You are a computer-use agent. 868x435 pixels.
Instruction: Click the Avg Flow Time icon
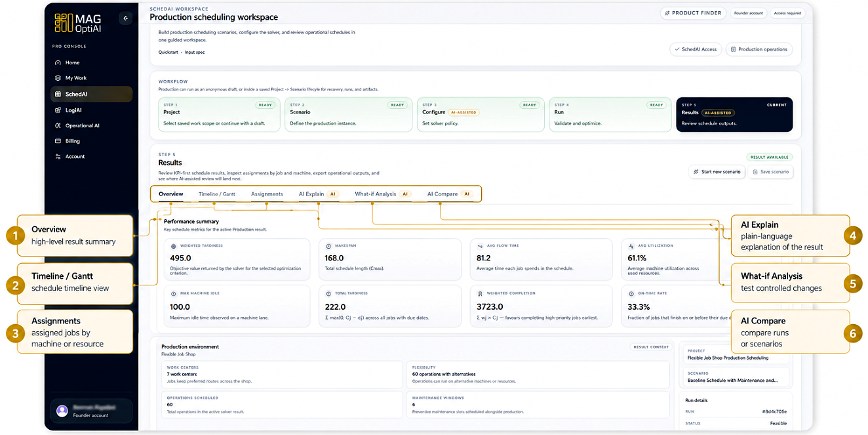click(x=480, y=246)
